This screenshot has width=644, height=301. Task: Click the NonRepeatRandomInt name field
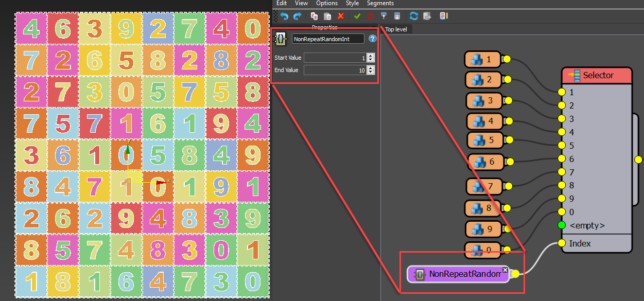pos(328,39)
